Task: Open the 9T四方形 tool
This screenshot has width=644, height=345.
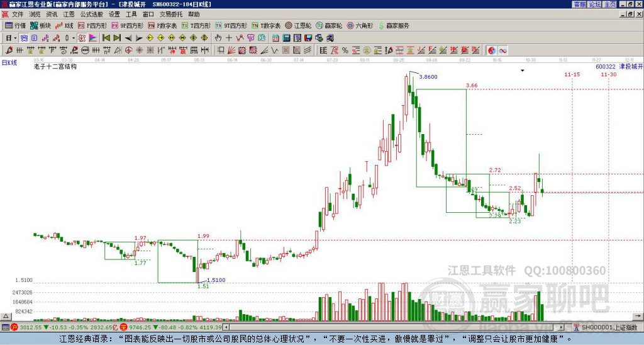Action: (231, 25)
